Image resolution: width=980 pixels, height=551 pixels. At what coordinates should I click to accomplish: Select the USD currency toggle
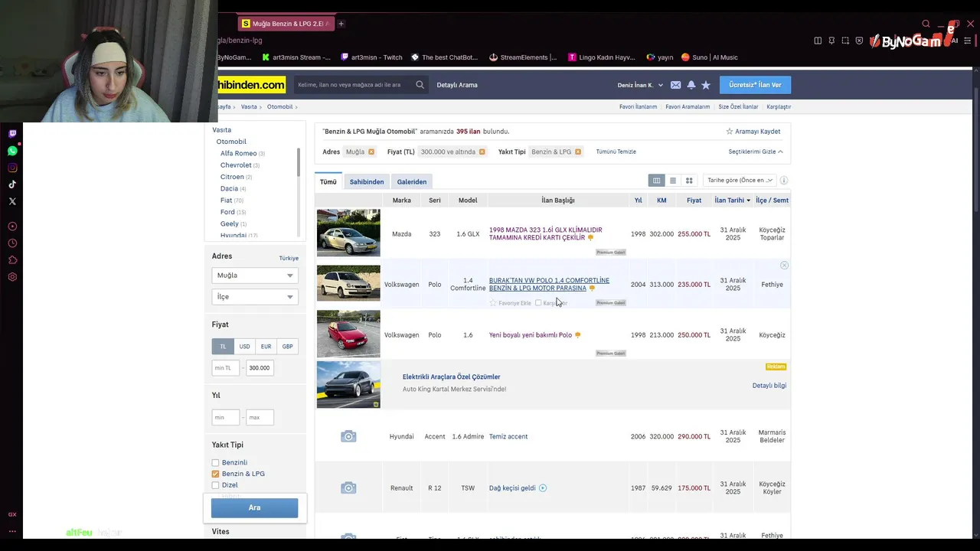[x=244, y=347]
